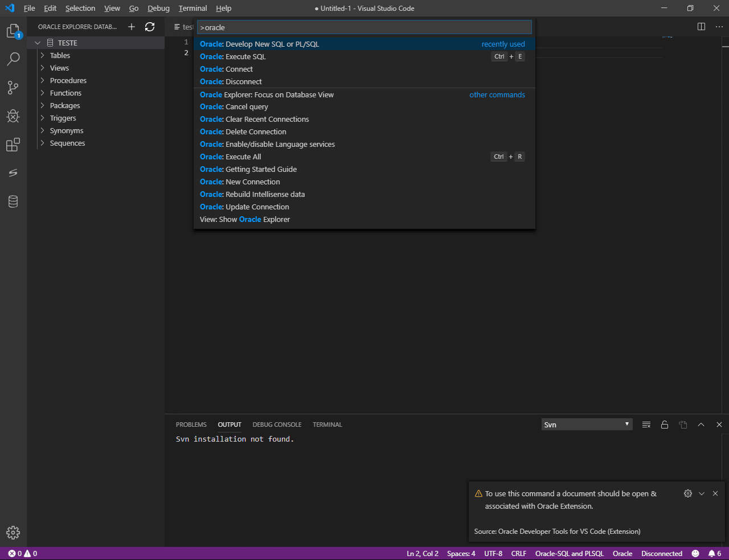Viewport: 729px width, 560px height.
Task: Click the Run and Debug bug icon
Action: [x=13, y=116]
